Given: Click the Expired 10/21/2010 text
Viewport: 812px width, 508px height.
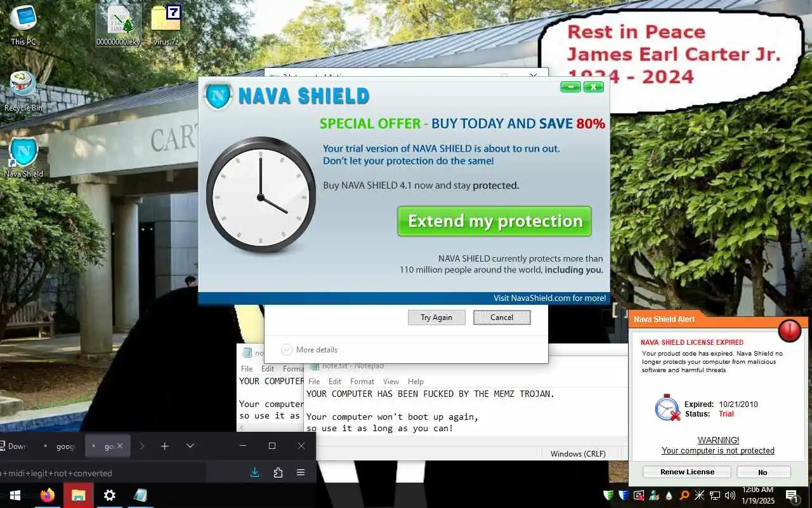Looking at the screenshot, I should [x=721, y=404].
